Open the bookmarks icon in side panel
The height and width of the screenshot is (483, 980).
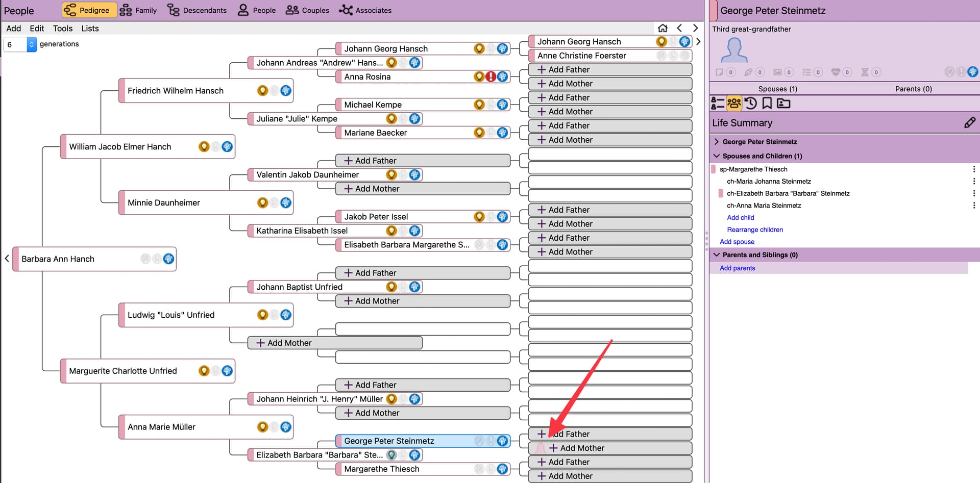pos(767,104)
